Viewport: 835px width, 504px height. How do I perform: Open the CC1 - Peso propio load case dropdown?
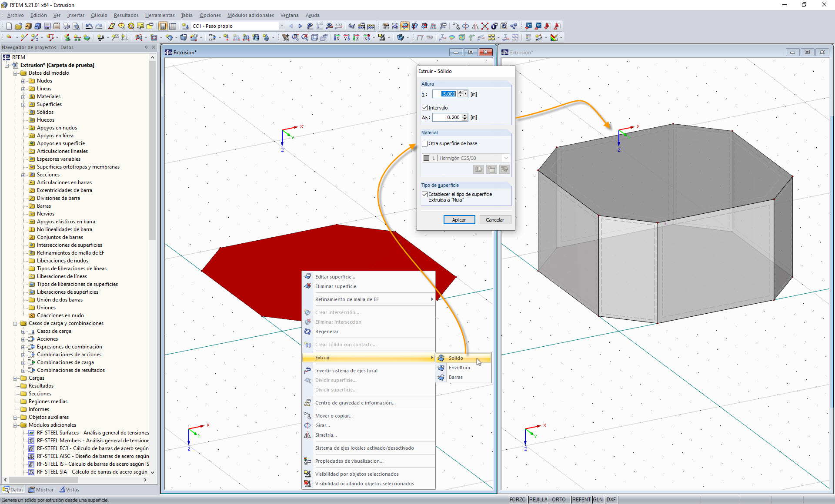[281, 26]
